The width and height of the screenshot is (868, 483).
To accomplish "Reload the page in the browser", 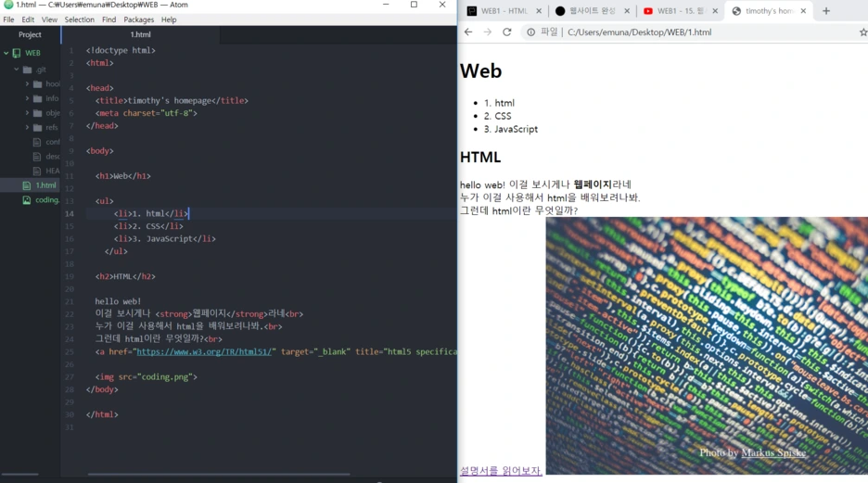I will [506, 32].
